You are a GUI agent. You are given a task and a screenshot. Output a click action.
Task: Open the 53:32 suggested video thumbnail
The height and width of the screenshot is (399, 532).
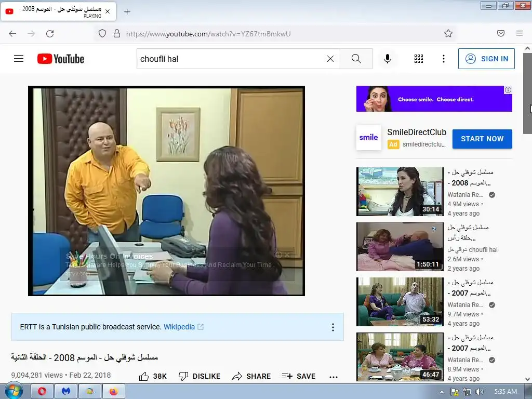click(400, 302)
